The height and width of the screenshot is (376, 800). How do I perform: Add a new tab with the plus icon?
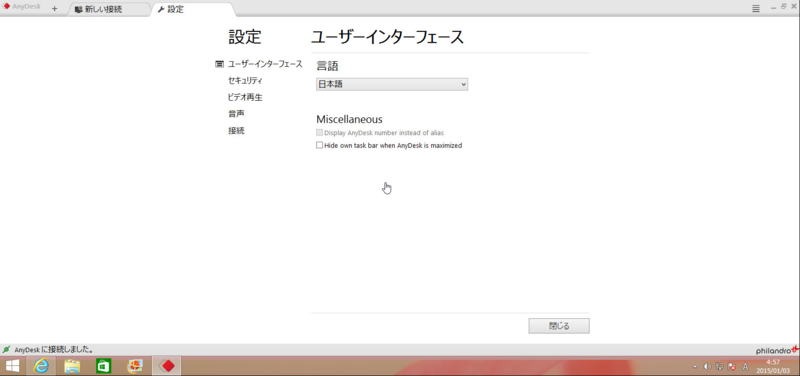click(55, 9)
